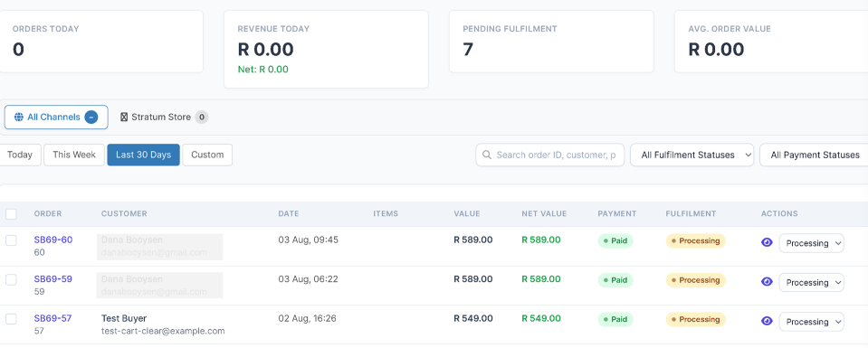Click the VALUE column header
The height and width of the screenshot is (348, 868).
coord(467,213)
